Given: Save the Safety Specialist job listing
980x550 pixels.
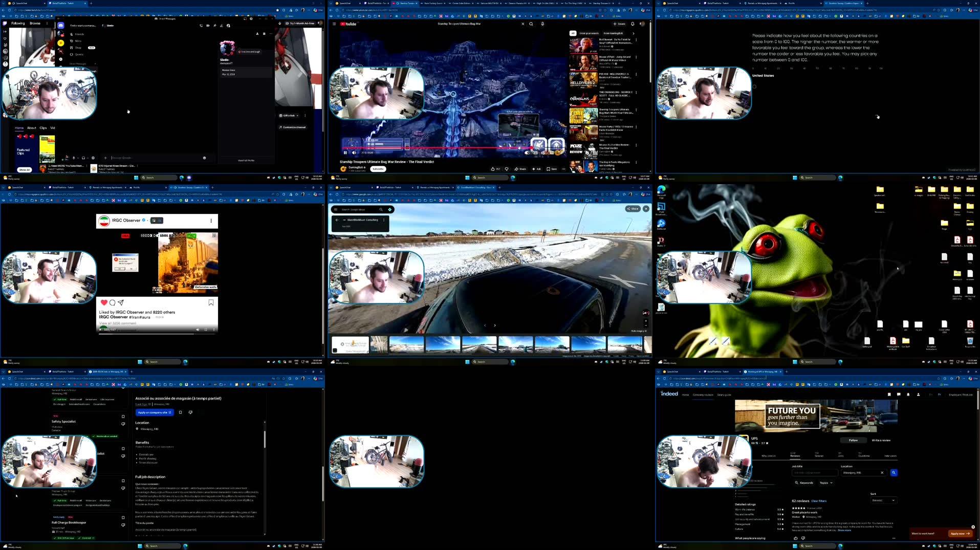Looking at the screenshot, I should (123, 416).
